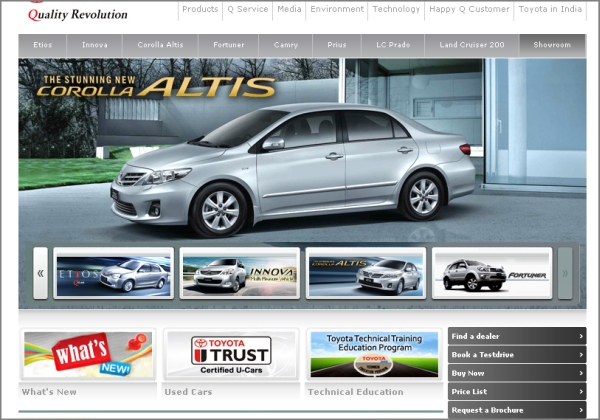Open the Products menu

[x=200, y=9]
